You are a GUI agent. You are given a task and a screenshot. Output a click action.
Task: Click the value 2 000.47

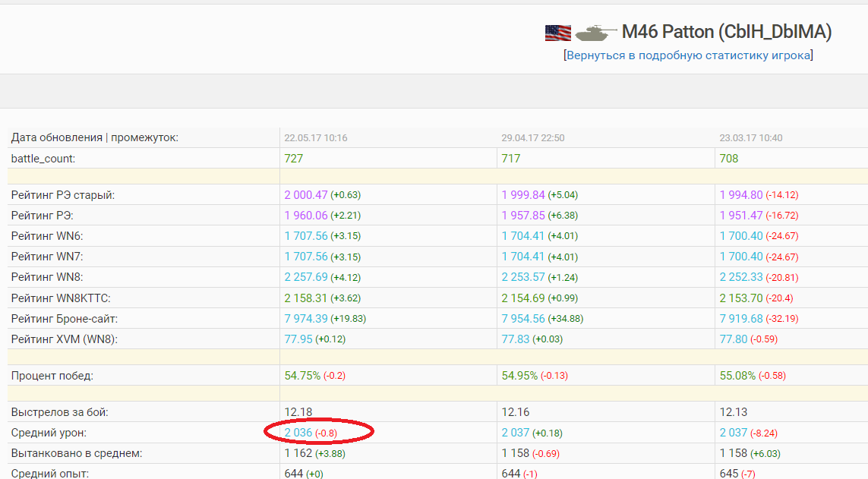tap(306, 194)
